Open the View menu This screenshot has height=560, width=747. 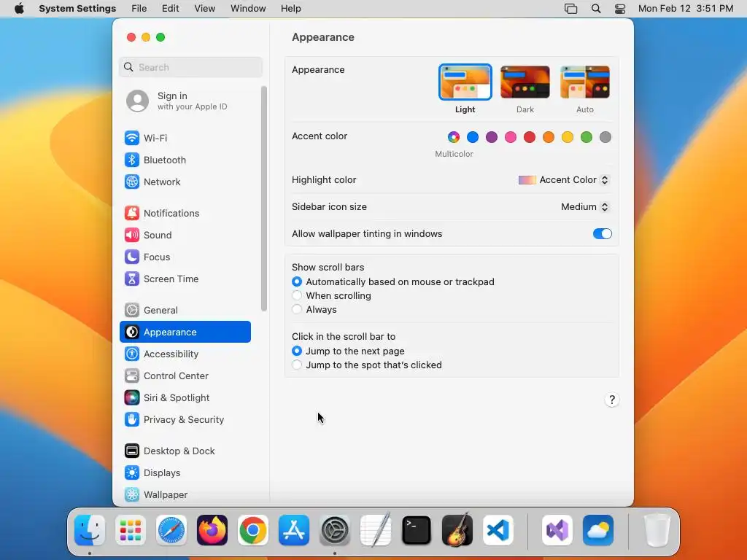(205, 9)
